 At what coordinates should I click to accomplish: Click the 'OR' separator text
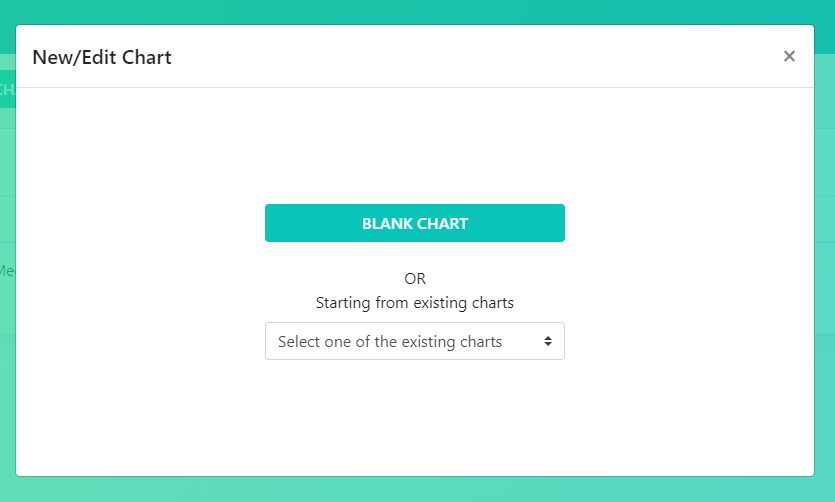[414, 279]
